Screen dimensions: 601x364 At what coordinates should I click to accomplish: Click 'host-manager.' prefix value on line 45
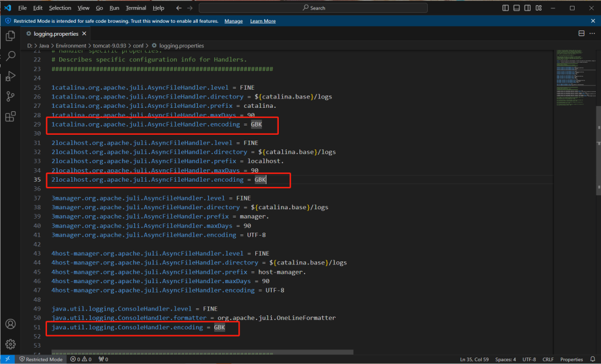tap(282, 272)
